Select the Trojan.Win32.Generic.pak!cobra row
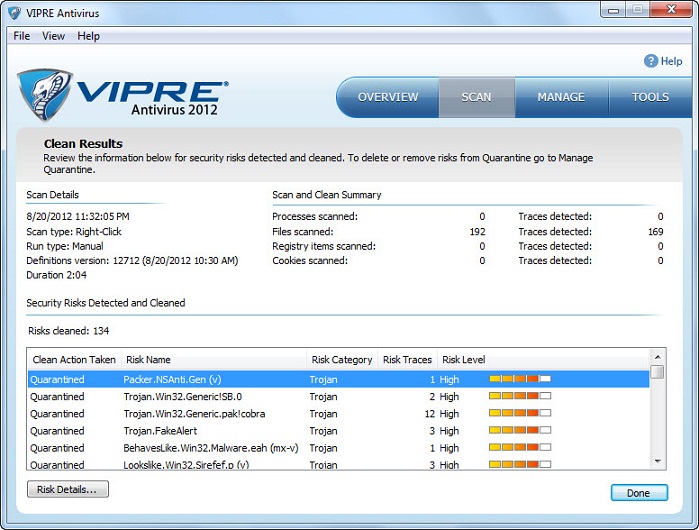This screenshot has width=699, height=530. pyautogui.click(x=338, y=414)
